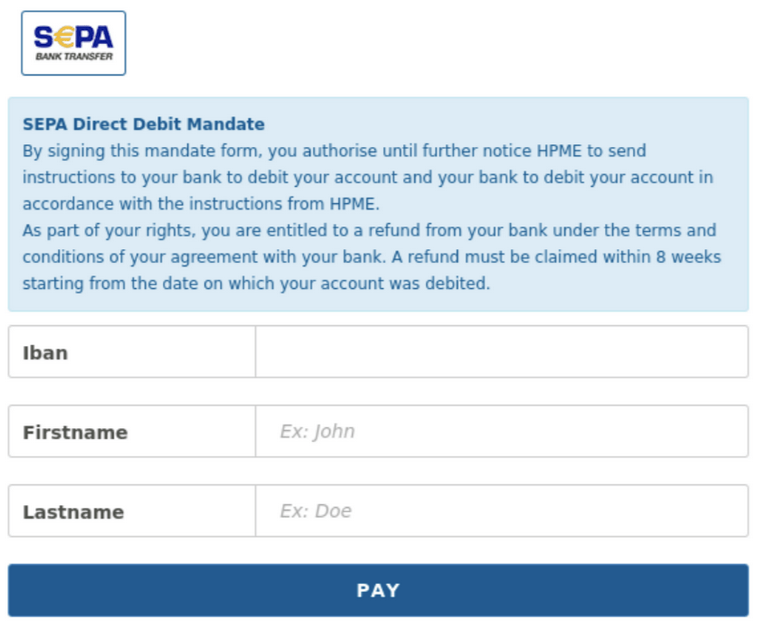
Task: Focus the Iban input field
Action: click(x=502, y=352)
